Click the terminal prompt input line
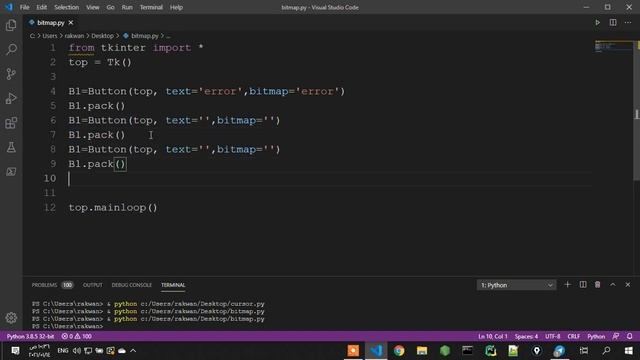Image resolution: width=640 pixels, height=360 pixels. tap(67, 326)
